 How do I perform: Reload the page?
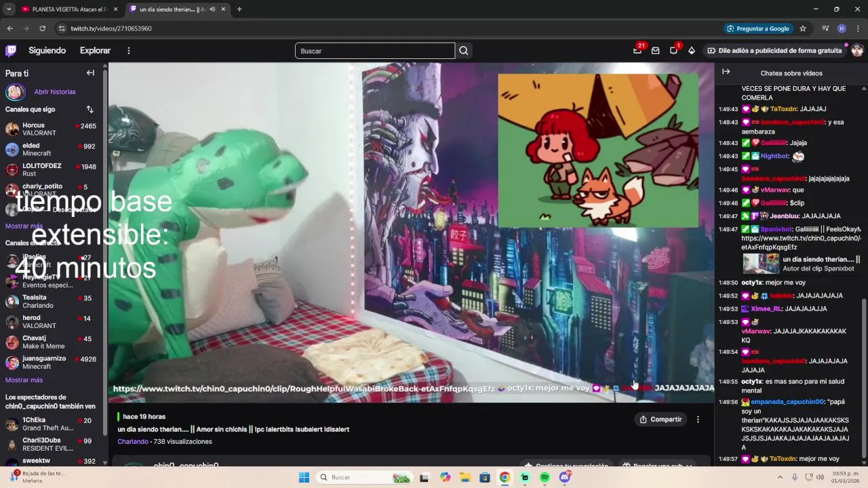[x=42, y=28]
